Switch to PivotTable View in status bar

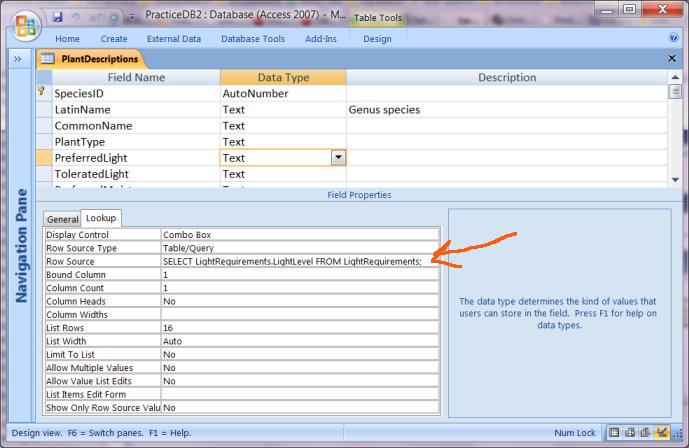coord(630,433)
